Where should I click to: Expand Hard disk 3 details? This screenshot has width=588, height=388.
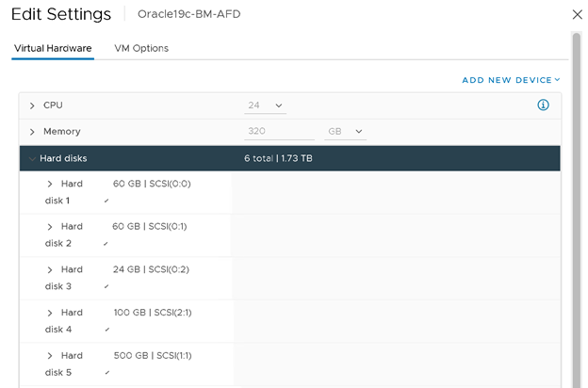tap(50, 269)
